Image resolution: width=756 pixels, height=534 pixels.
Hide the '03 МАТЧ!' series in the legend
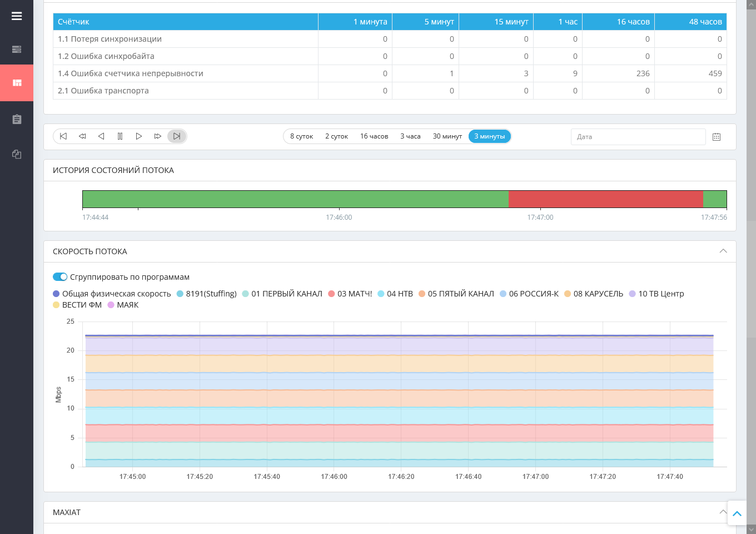(x=350, y=294)
